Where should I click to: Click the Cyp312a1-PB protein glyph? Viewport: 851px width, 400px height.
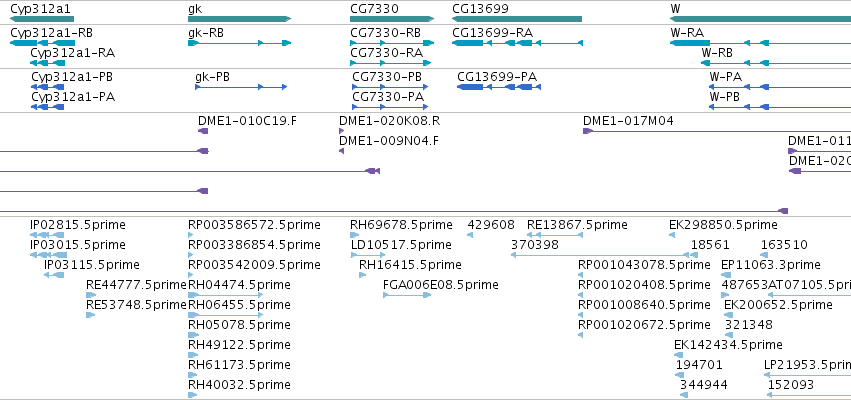(48, 87)
